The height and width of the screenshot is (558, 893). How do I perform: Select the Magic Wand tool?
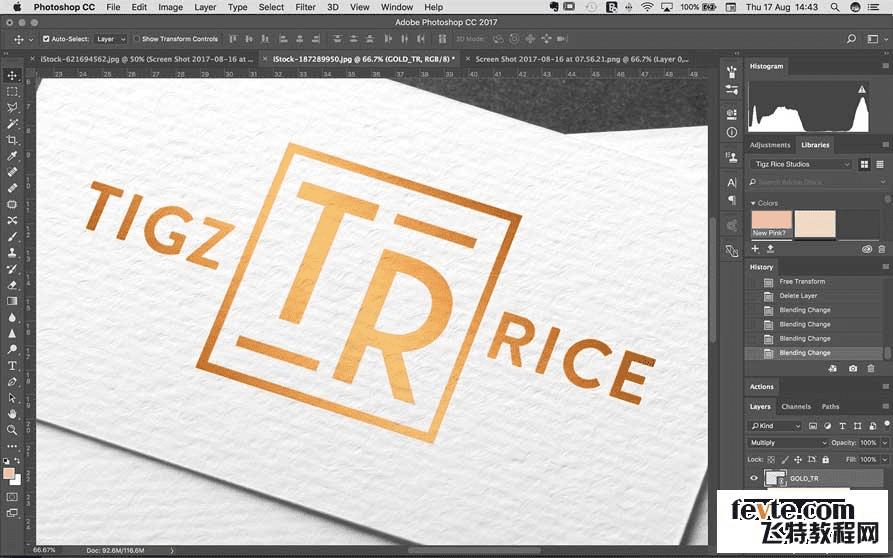[x=12, y=124]
